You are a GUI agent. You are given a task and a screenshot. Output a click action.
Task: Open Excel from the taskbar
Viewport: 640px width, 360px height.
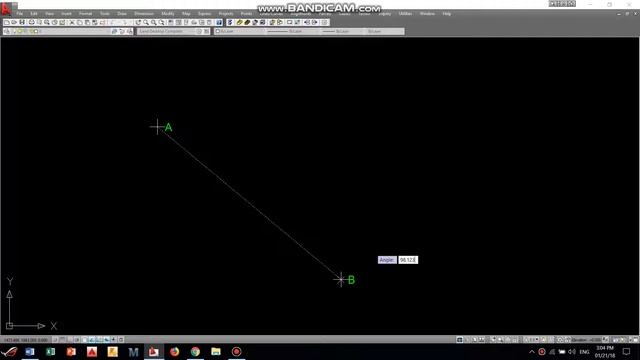[x=51, y=351]
